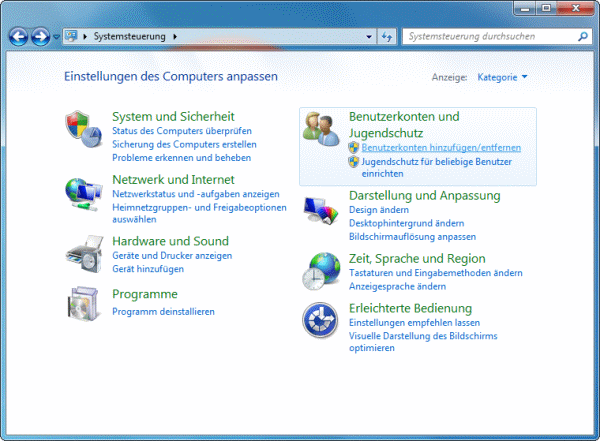Open Sicherung des Computers erstellen link
600x441 pixels.
point(184,144)
